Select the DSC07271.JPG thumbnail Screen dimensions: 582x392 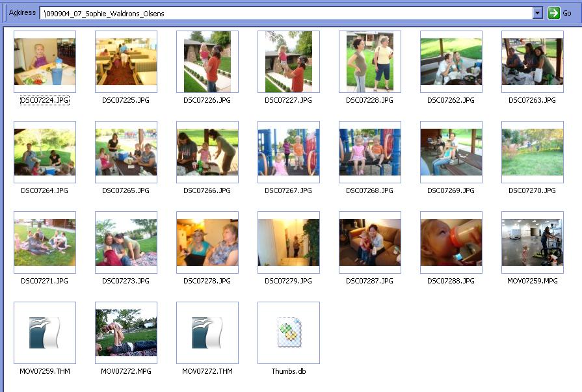click(45, 242)
